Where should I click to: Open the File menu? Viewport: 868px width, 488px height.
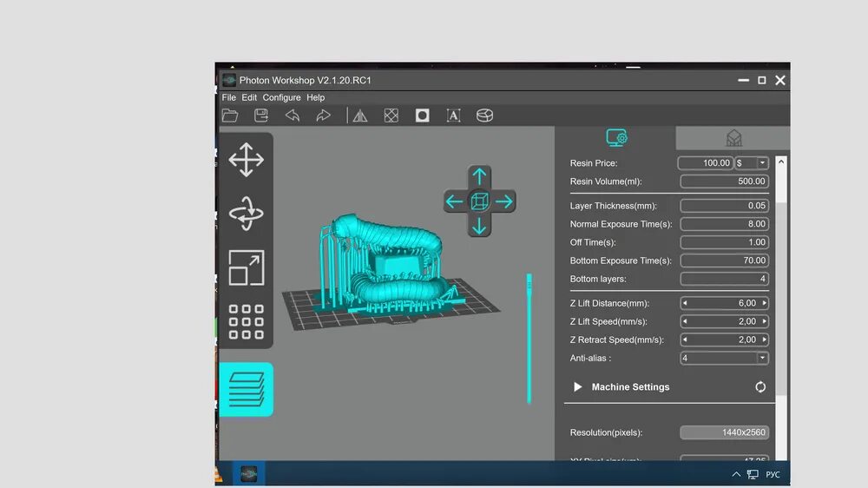click(x=228, y=97)
